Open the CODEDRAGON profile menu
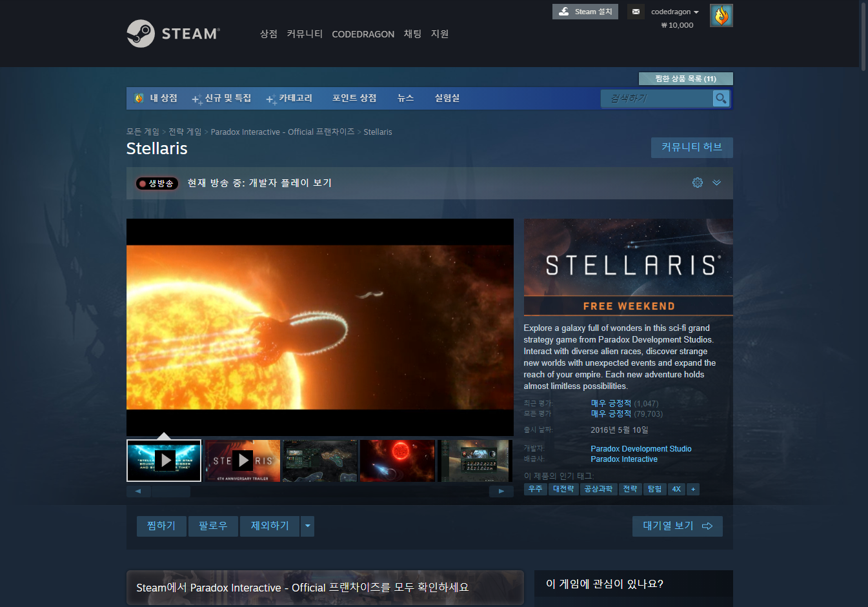 363,34
